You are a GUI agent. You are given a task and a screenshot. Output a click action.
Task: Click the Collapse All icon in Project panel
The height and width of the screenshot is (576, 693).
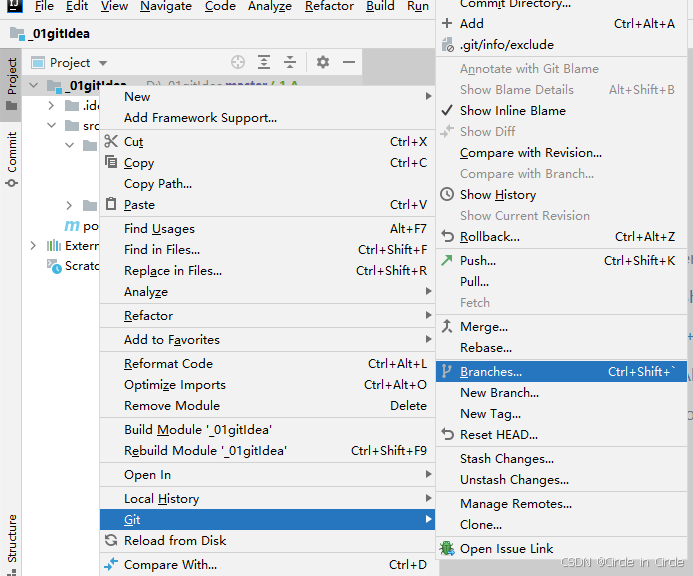point(290,62)
